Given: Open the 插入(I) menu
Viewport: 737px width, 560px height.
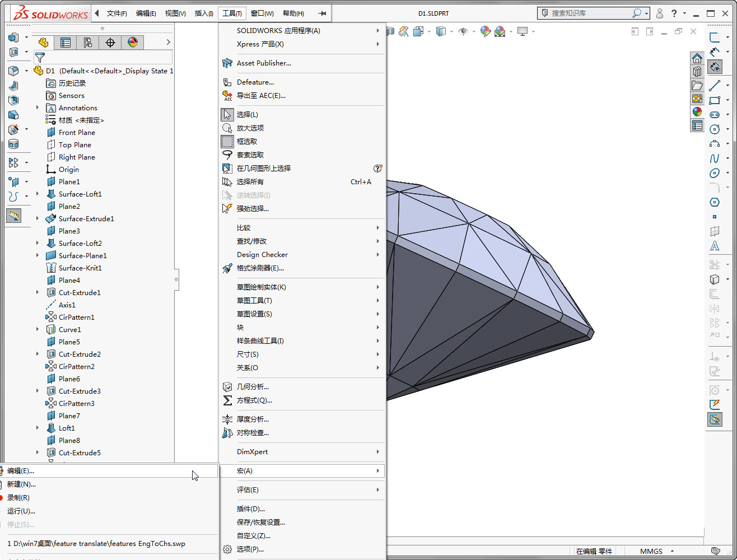Looking at the screenshot, I should [203, 13].
